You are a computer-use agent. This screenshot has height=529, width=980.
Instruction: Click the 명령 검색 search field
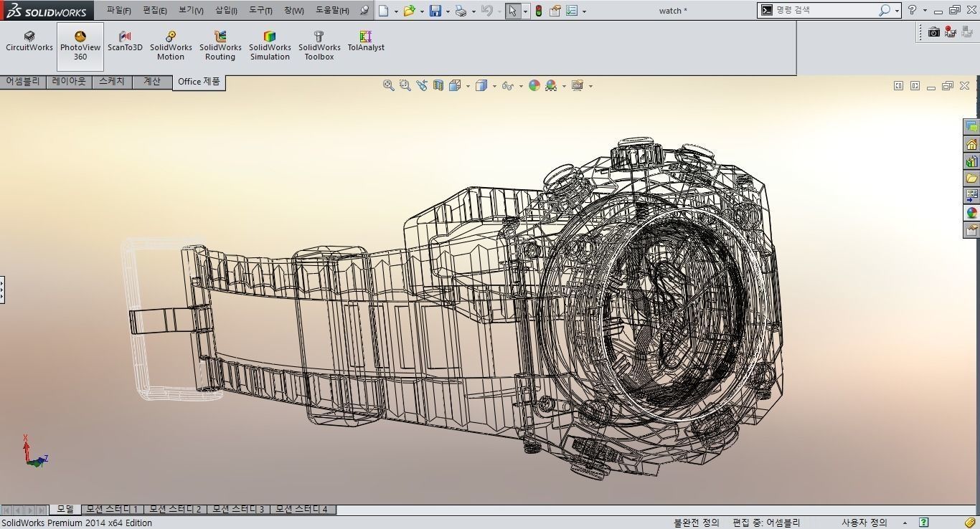pos(825,10)
